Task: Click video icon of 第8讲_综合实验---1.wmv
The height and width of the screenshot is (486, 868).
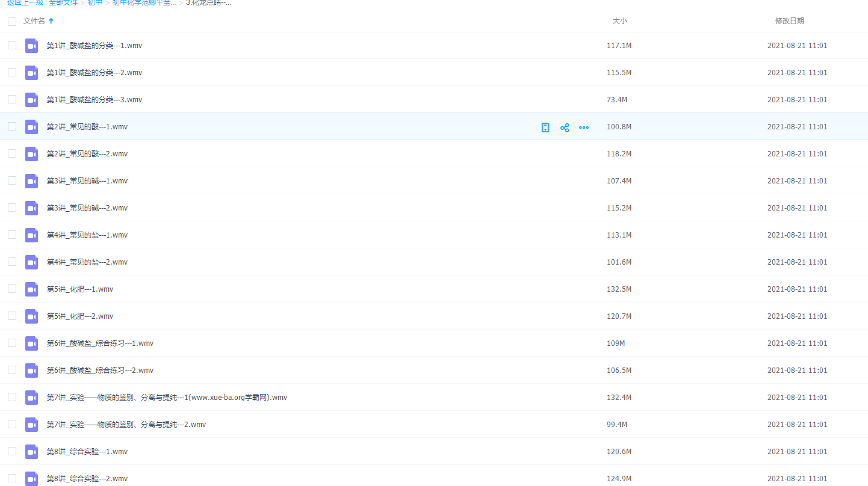Action: point(32,452)
